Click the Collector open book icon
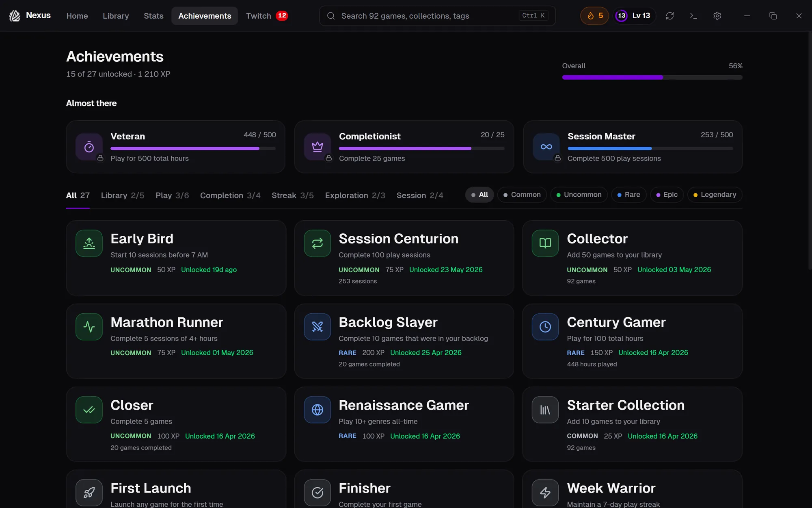Screen dimensions: 812x508 click(x=545, y=243)
